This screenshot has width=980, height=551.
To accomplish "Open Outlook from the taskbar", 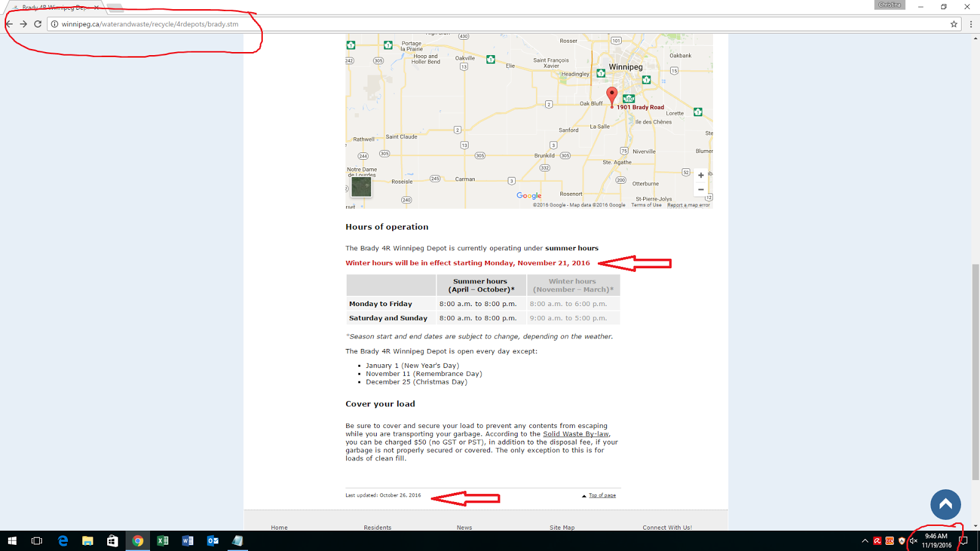I will click(213, 541).
